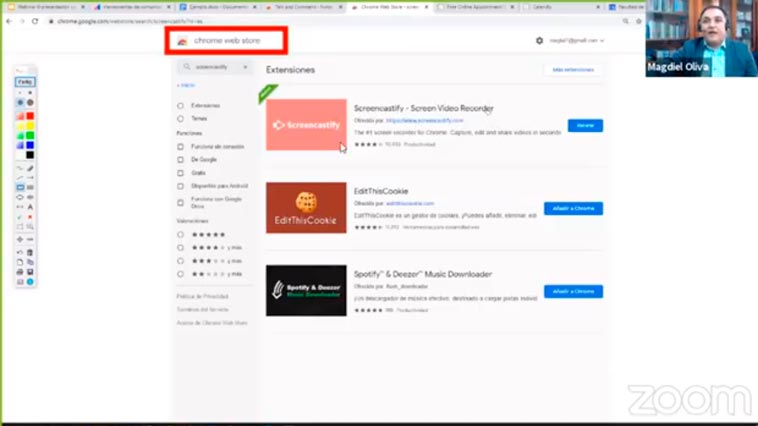Open the screencastify.com provider link

(x=424, y=120)
